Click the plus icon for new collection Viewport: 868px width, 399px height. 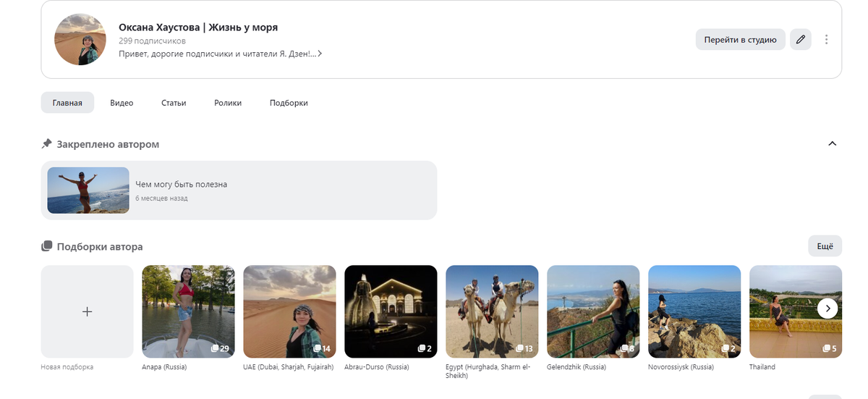coord(87,311)
